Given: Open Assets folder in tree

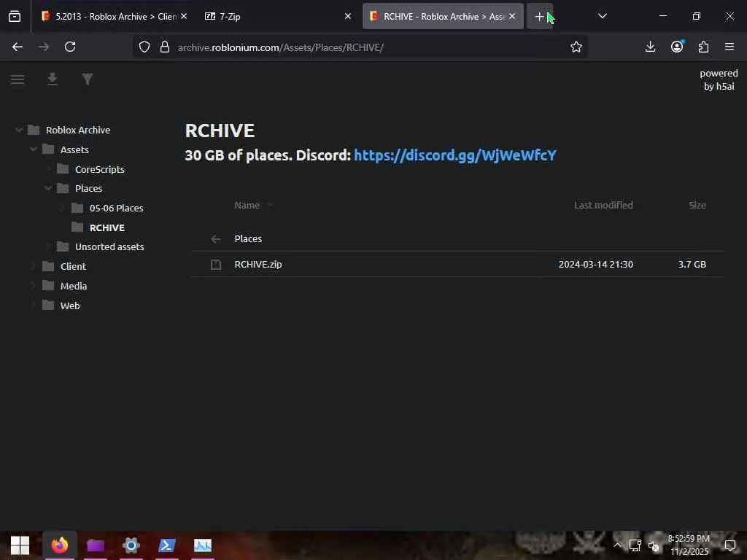Looking at the screenshot, I should tap(74, 149).
